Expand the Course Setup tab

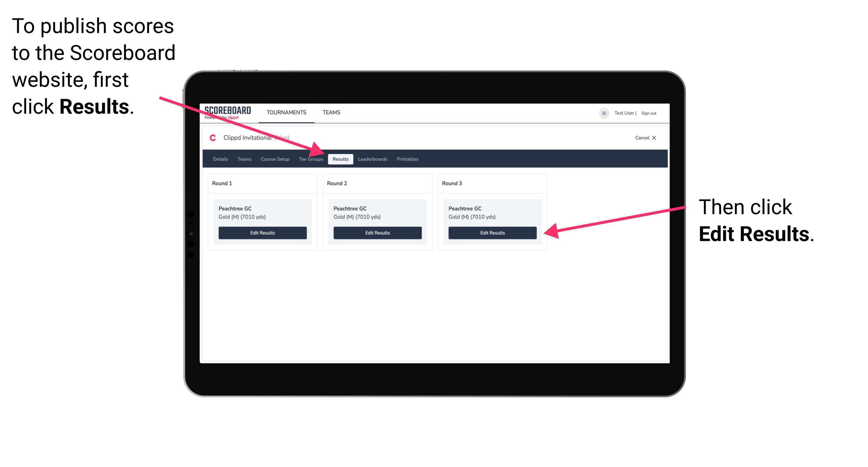tap(275, 159)
